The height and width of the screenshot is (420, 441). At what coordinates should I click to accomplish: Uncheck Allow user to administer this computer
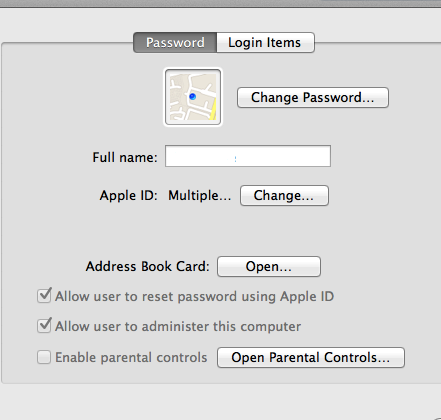(x=44, y=326)
